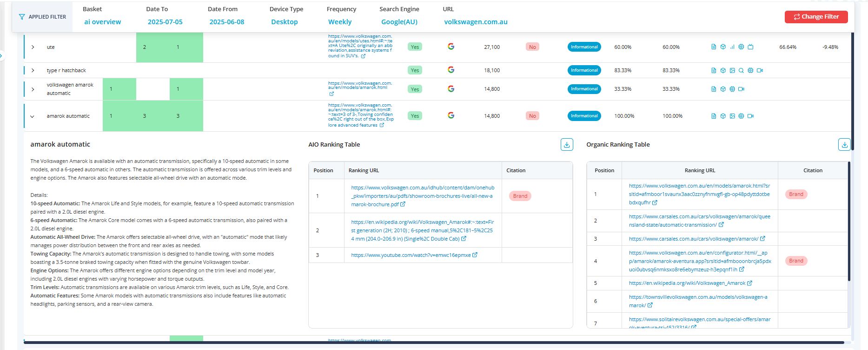Click the video camera icon in the expanded amarok automatic row

(750, 116)
